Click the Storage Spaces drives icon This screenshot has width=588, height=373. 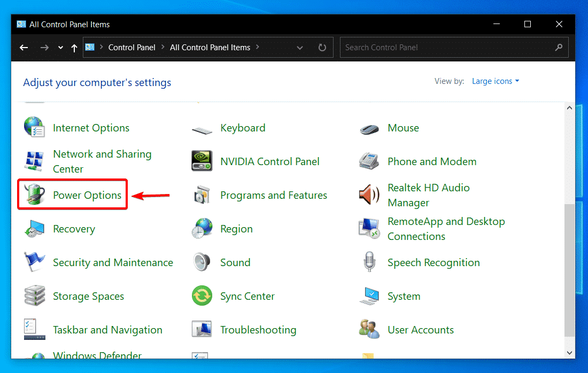(x=35, y=296)
